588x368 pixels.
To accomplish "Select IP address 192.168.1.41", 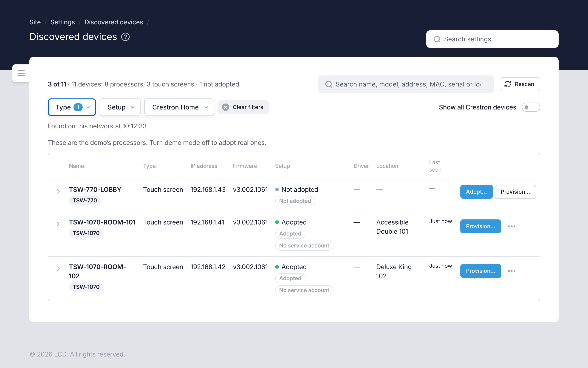I will coord(207,222).
